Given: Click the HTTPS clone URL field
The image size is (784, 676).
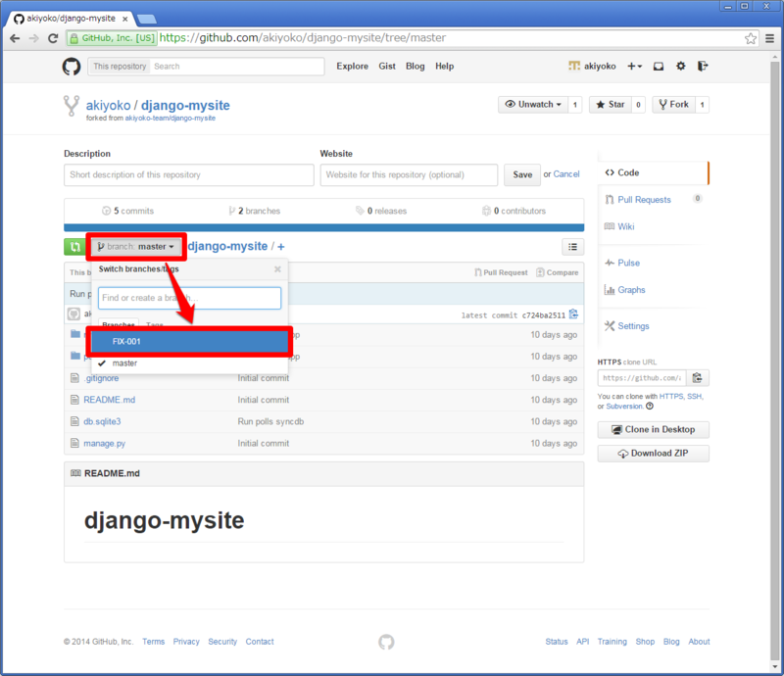Looking at the screenshot, I should (642, 378).
